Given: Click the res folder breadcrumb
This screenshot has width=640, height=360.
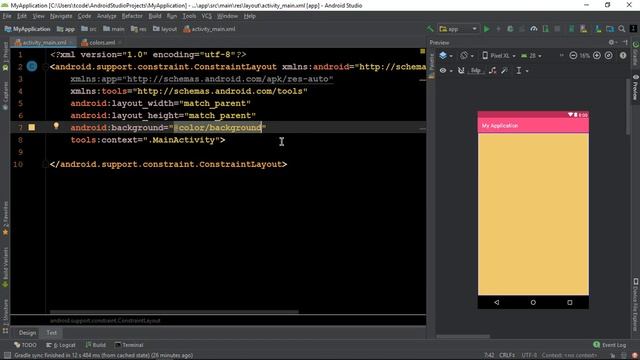Looking at the screenshot, I should 139,29.
